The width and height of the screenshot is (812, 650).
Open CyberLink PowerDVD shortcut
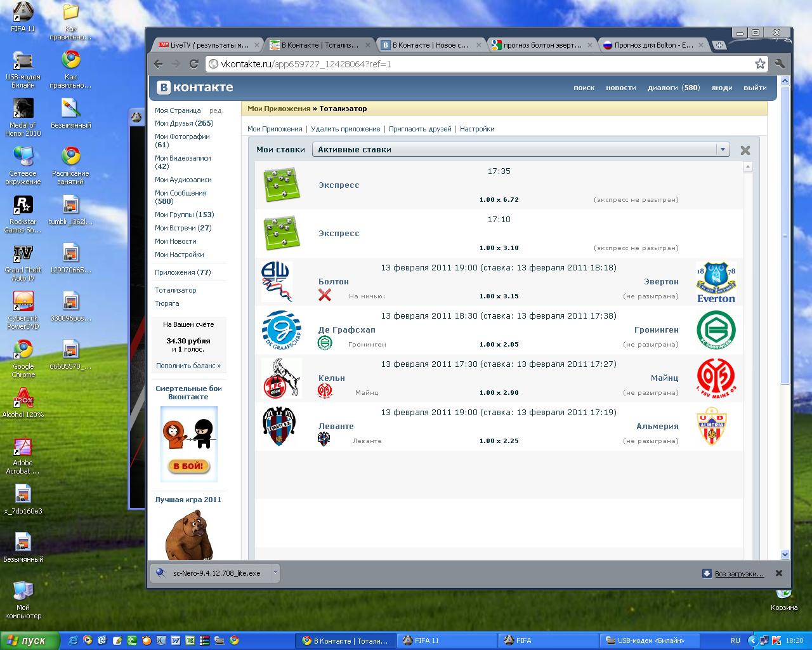pos(23,310)
